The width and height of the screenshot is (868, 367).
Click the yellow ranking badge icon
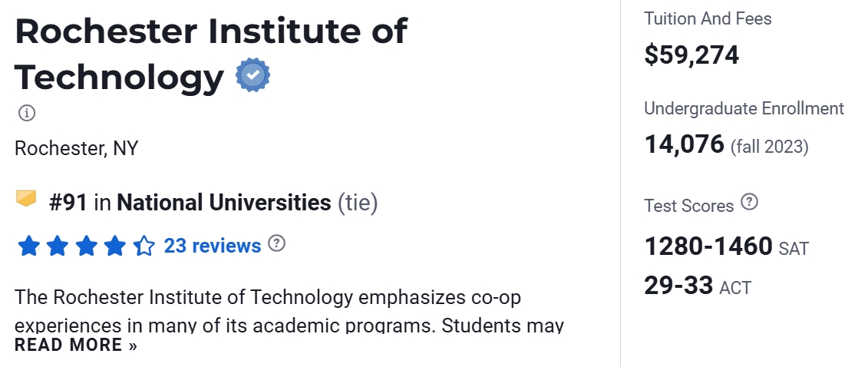pos(27,200)
